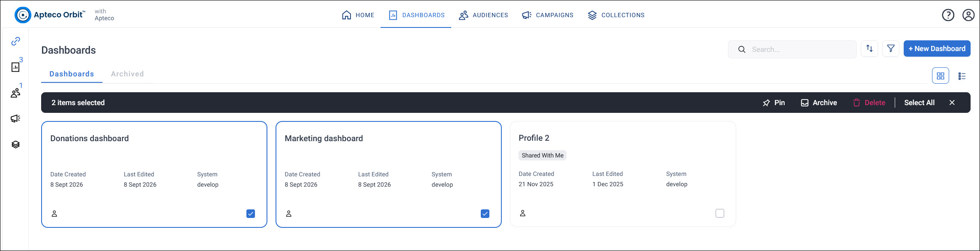Viewport: 980px width, 251px height.
Task: Open the help question mark icon
Action: (x=948, y=15)
